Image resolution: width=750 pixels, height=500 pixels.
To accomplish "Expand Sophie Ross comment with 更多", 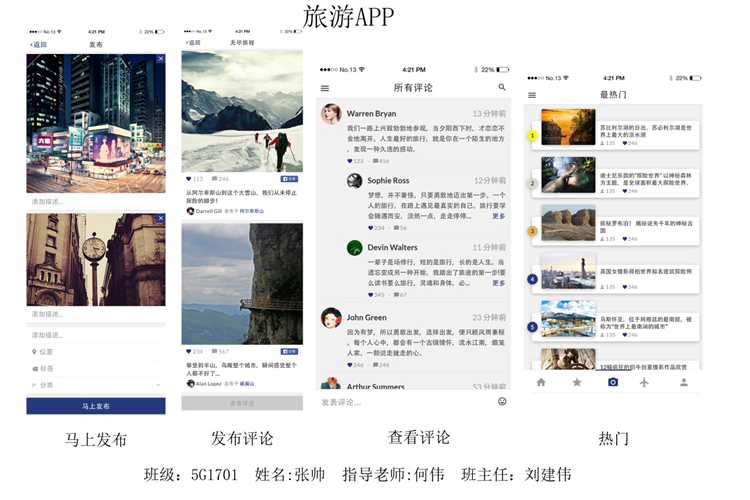I will [x=498, y=216].
